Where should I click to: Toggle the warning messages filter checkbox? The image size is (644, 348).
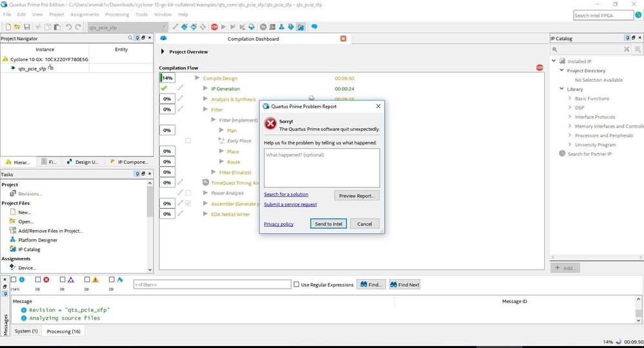[x=87, y=280]
